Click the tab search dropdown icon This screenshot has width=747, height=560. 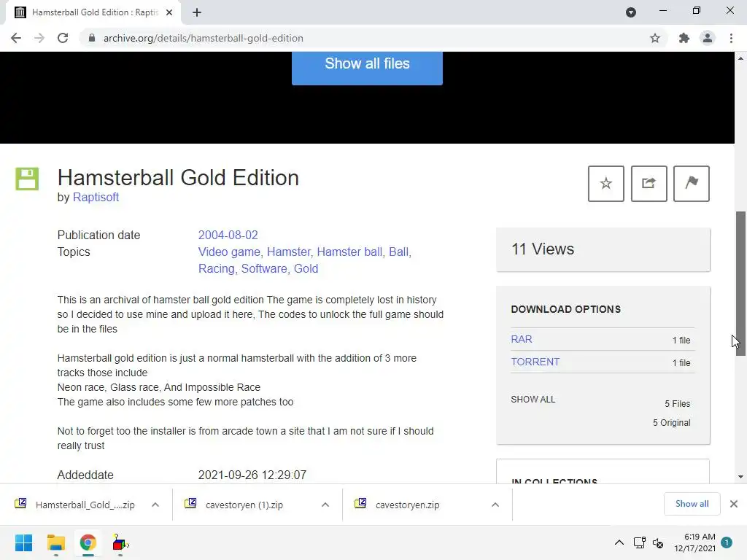[631, 12]
